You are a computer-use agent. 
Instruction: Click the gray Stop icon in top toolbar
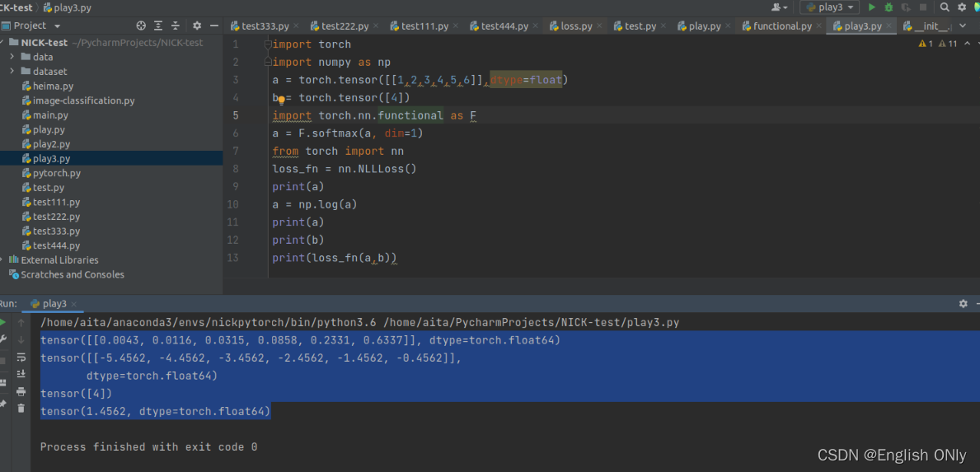pyautogui.click(x=923, y=7)
